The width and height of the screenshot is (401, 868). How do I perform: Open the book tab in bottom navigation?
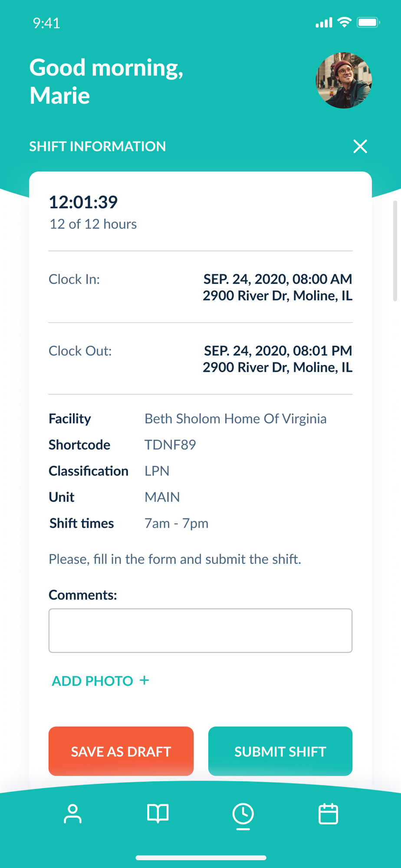(158, 814)
